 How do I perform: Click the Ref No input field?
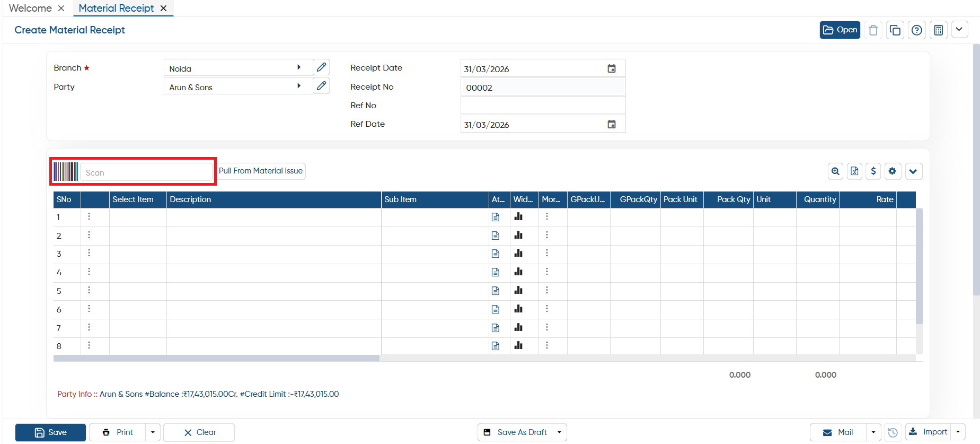pos(543,105)
